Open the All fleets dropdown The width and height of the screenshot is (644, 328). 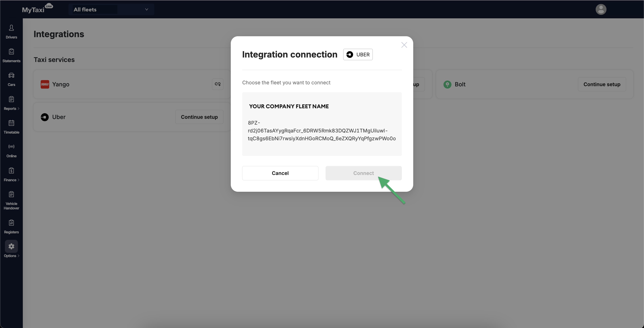click(111, 9)
